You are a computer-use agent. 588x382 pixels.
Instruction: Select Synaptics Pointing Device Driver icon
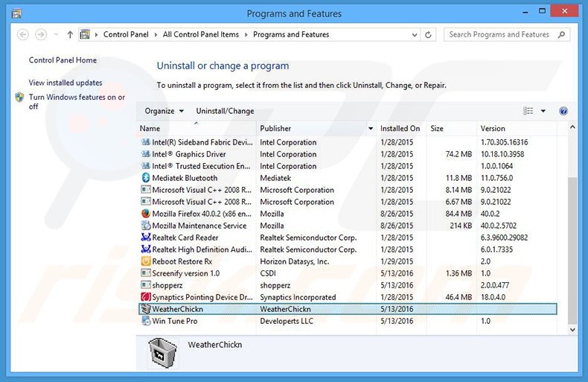click(x=145, y=297)
